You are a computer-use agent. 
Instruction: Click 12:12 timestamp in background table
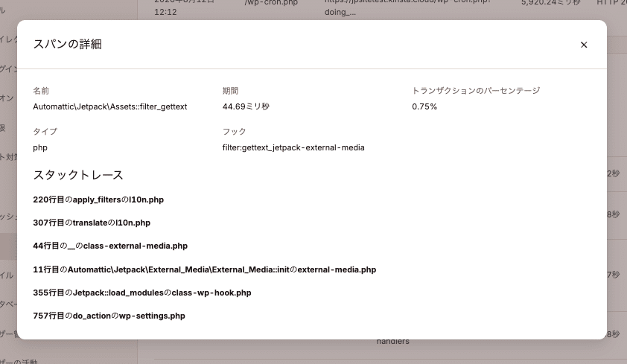click(165, 12)
